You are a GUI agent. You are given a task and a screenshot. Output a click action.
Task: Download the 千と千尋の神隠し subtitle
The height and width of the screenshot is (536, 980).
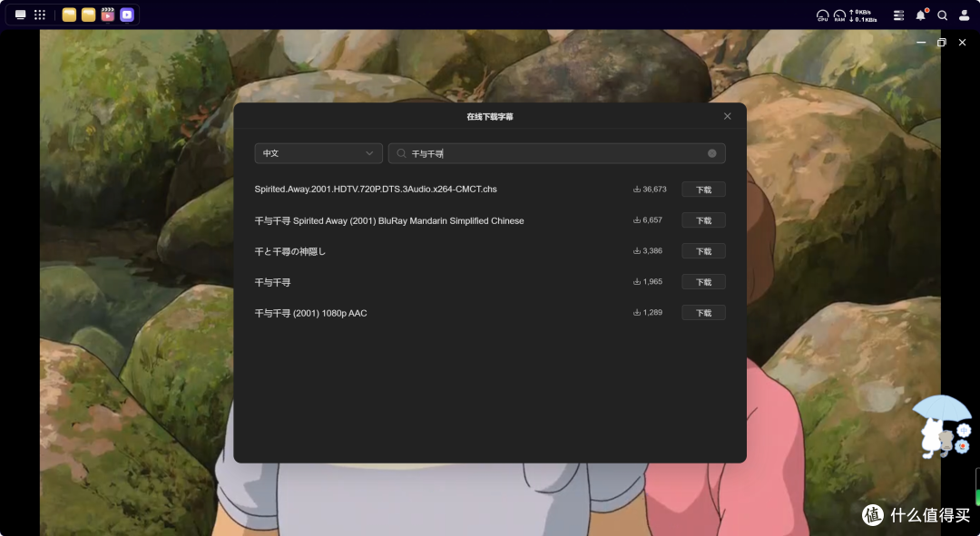[x=703, y=251]
